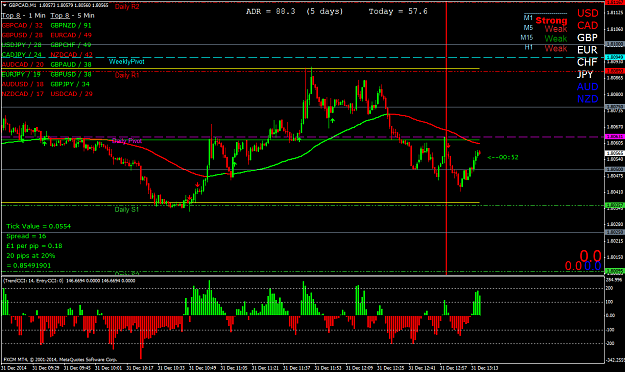Click the '31 Dec 12:09' time axis label
This screenshot has height=372, width=625.
click(360, 368)
